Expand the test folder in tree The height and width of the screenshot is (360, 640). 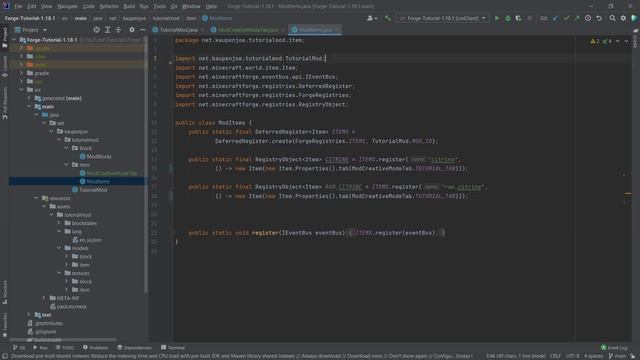click(29, 315)
